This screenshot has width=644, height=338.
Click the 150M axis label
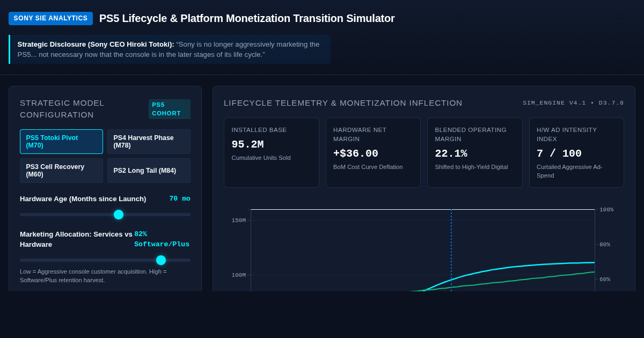[x=239, y=221]
